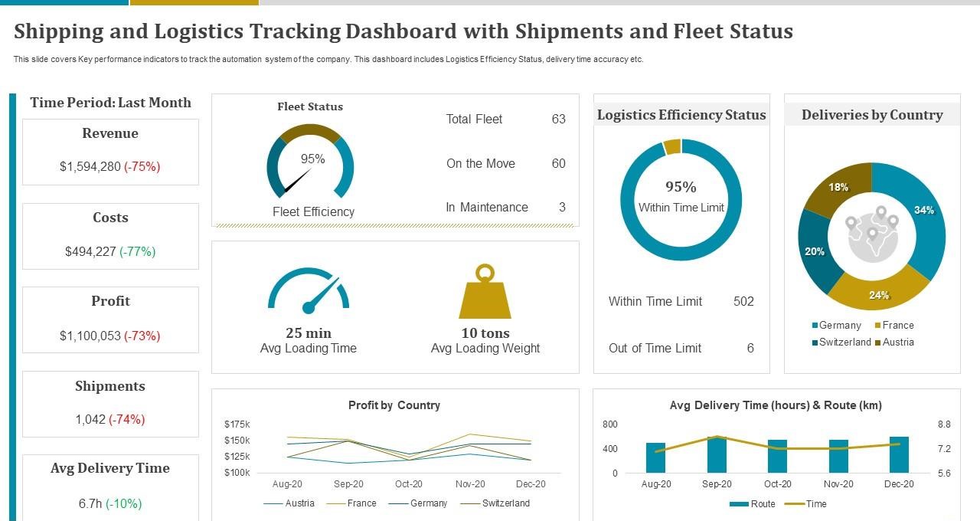
Task: Click the 10 tons loading weight text
Action: pyautogui.click(x=485, y=333)
